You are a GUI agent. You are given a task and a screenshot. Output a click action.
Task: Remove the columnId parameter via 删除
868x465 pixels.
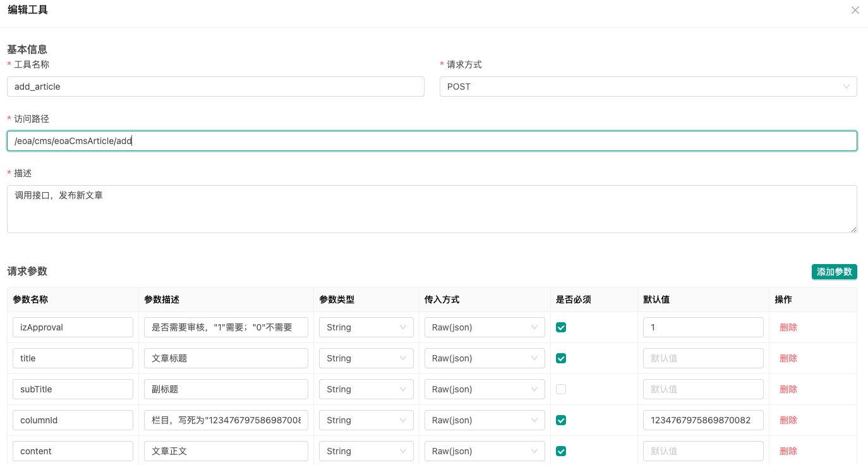pos(788,420)
